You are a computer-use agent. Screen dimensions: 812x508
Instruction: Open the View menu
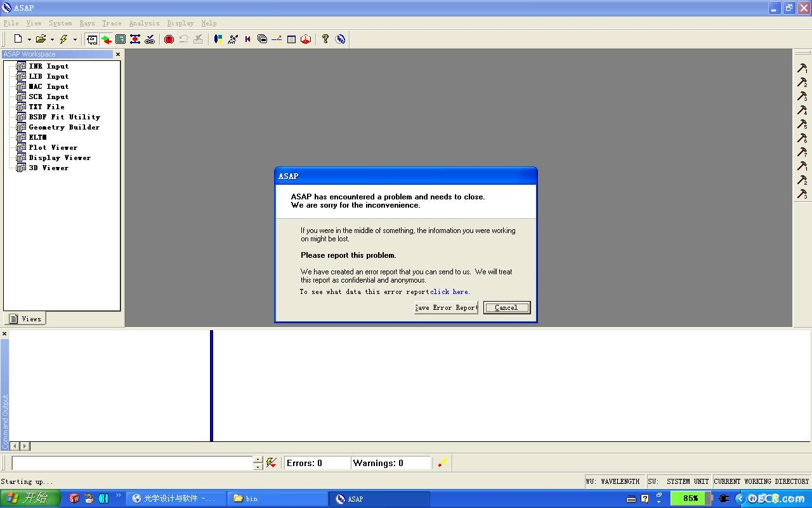coord(34,23)
